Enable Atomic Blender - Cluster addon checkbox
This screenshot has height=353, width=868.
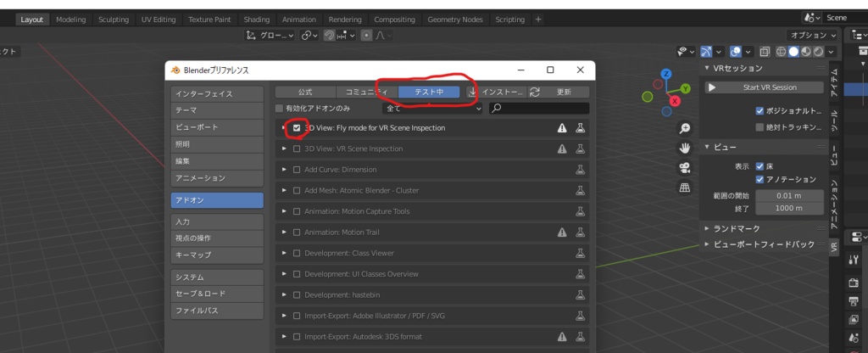297,191
